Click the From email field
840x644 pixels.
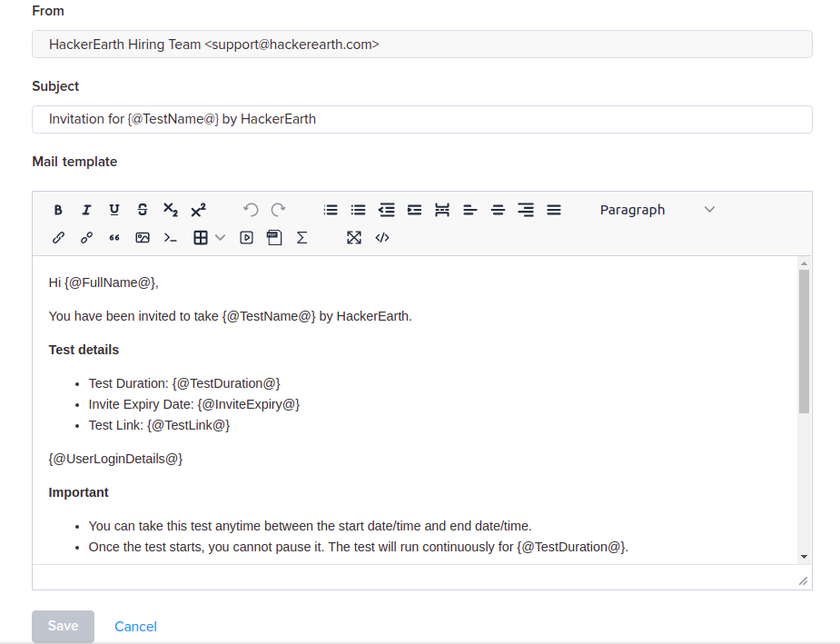(422, 44)
